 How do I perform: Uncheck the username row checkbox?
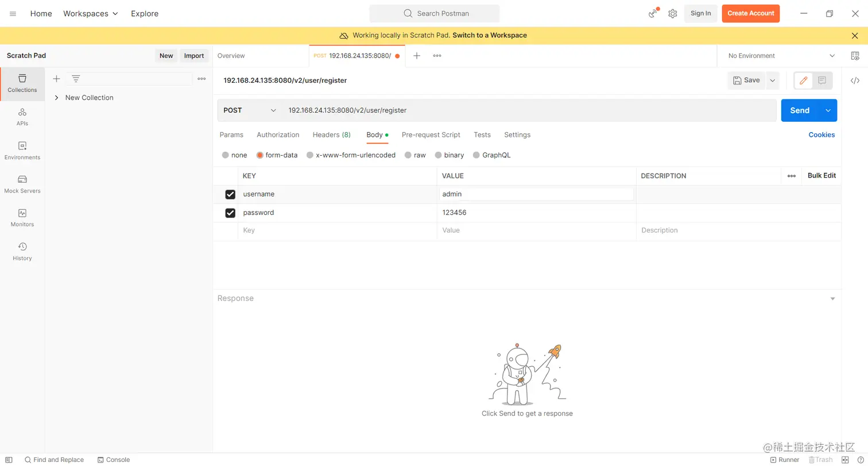230,194
